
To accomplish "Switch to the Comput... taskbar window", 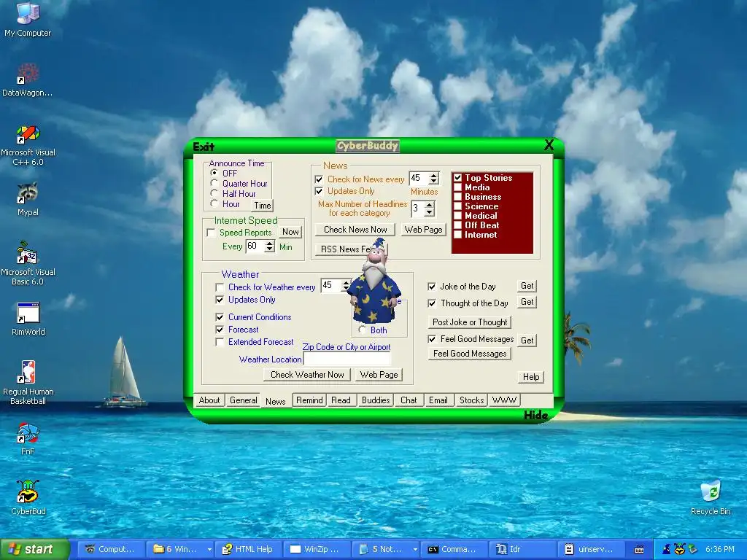I will coord(111,549).
